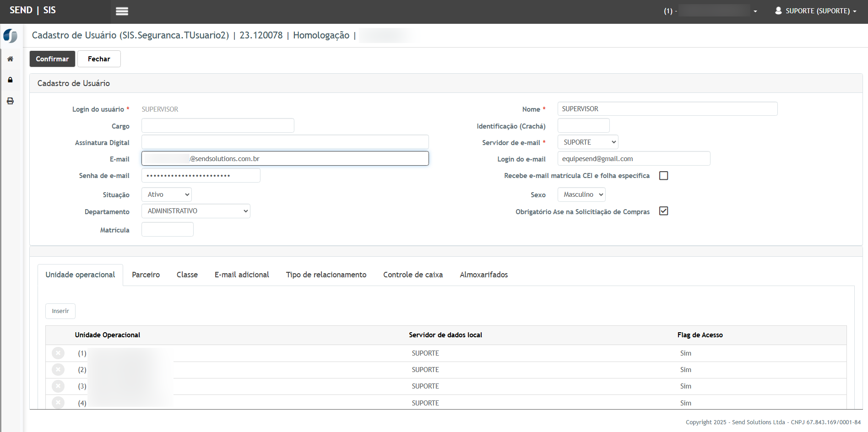
Task: Remove operational unit row (2)
Action: coord(58,370)
